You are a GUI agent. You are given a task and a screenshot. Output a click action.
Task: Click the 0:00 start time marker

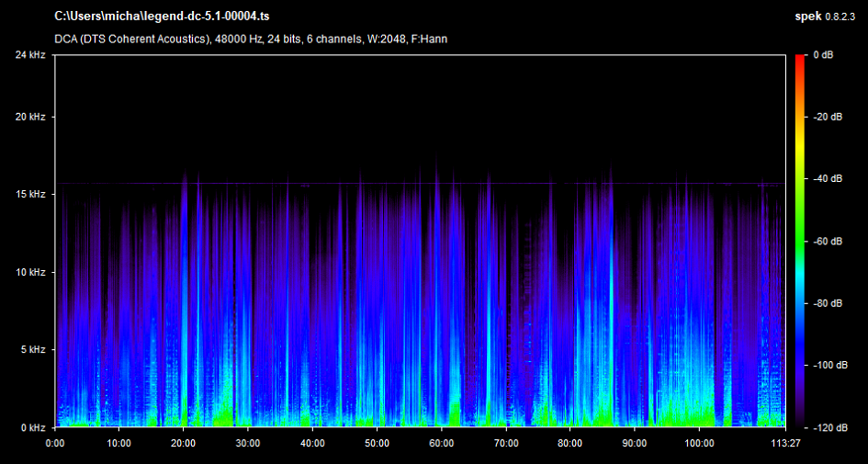pyautogui.click(x=55, y=442)
